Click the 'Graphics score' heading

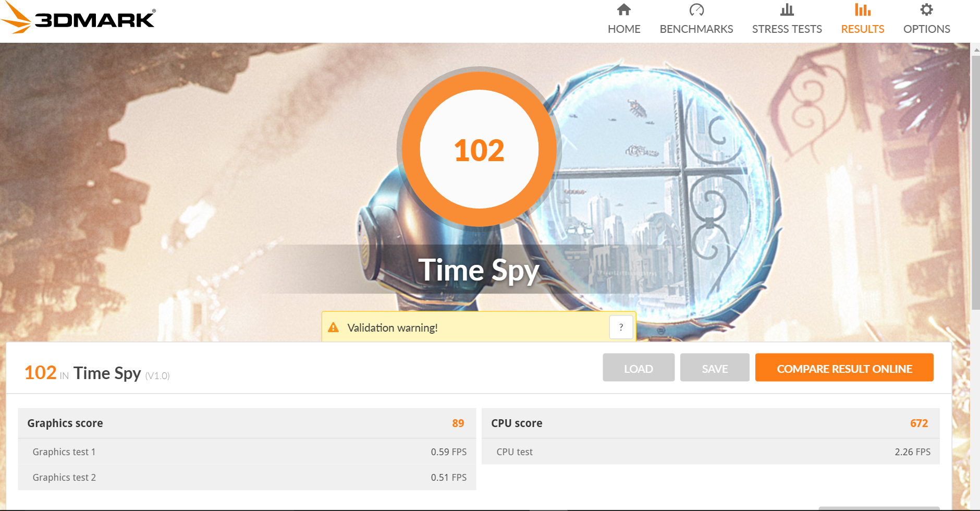click(x=65, y=423)
